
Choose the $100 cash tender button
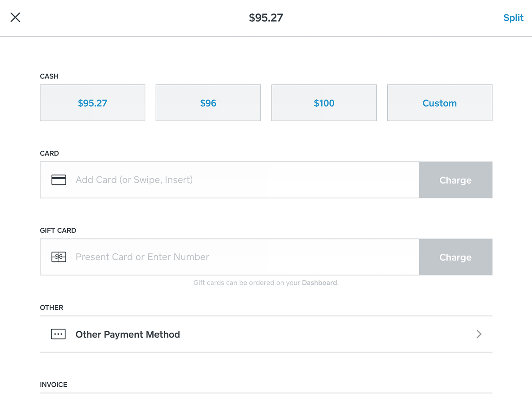tap(324, 103)
